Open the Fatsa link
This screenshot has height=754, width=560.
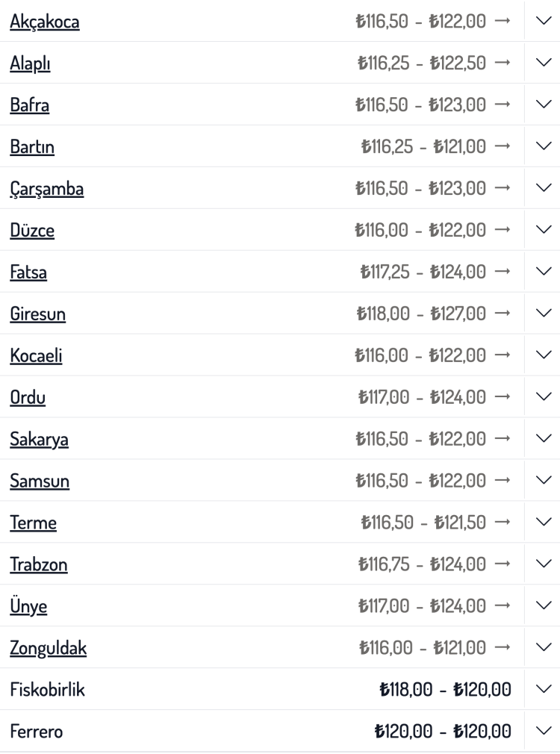coord(28,273)
